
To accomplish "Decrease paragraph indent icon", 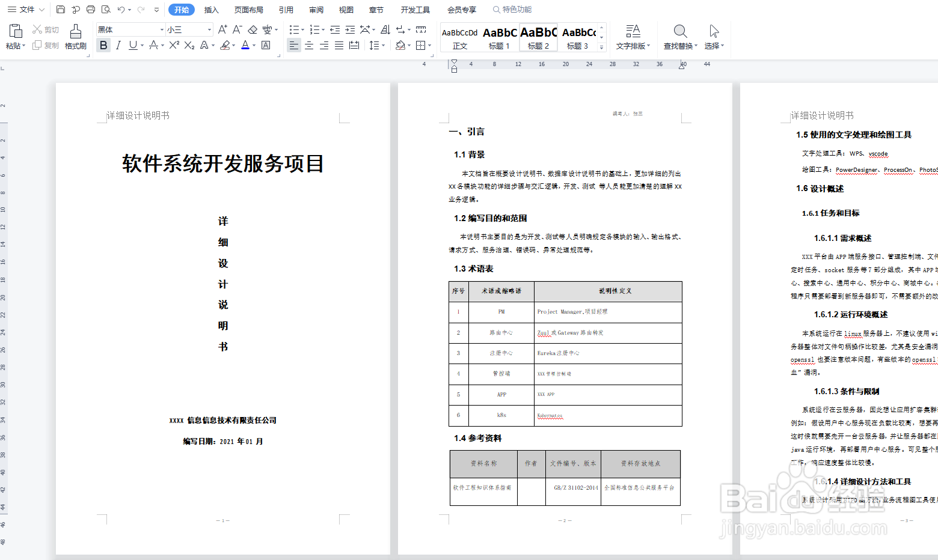I will click(335, 29).
